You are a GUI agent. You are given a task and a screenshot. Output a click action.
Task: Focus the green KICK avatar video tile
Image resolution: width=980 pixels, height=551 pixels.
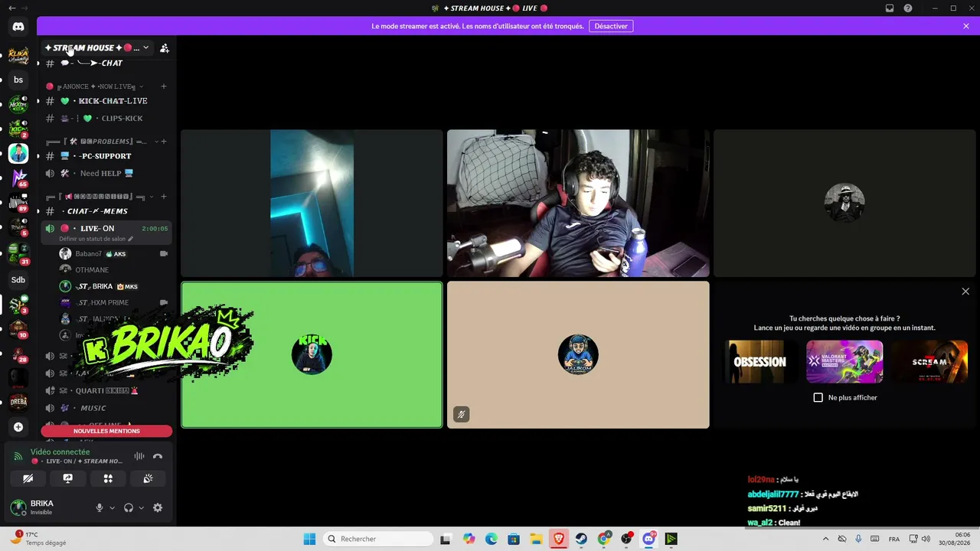(x=312, y=355)
